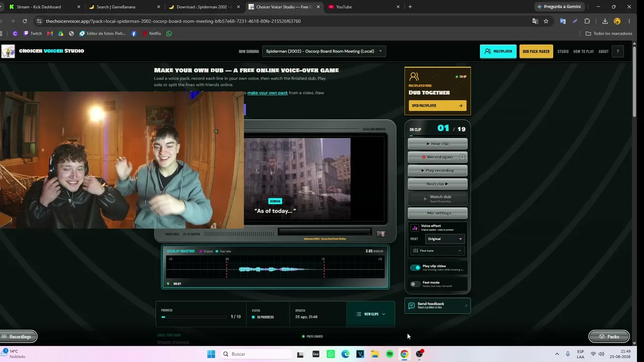The image size is (644, 362).
Task: Launch Spotify from the taskbar
Action: click(389, 354)
